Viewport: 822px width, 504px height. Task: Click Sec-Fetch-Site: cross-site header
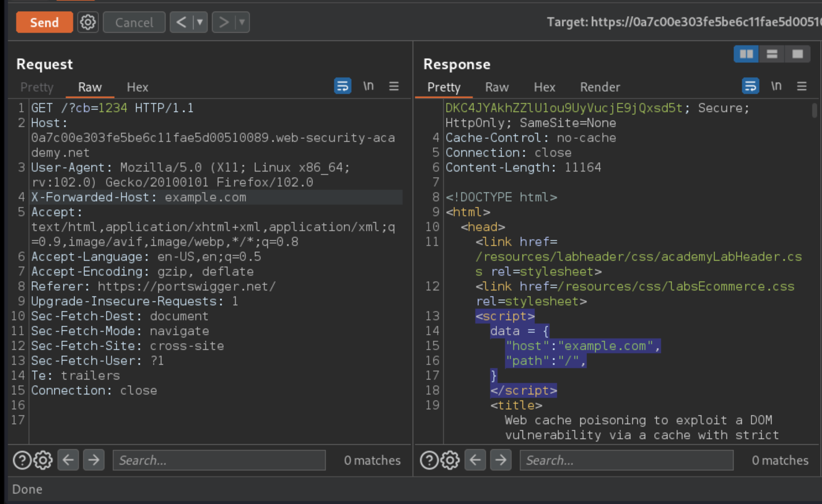click(x=127, y=346)
